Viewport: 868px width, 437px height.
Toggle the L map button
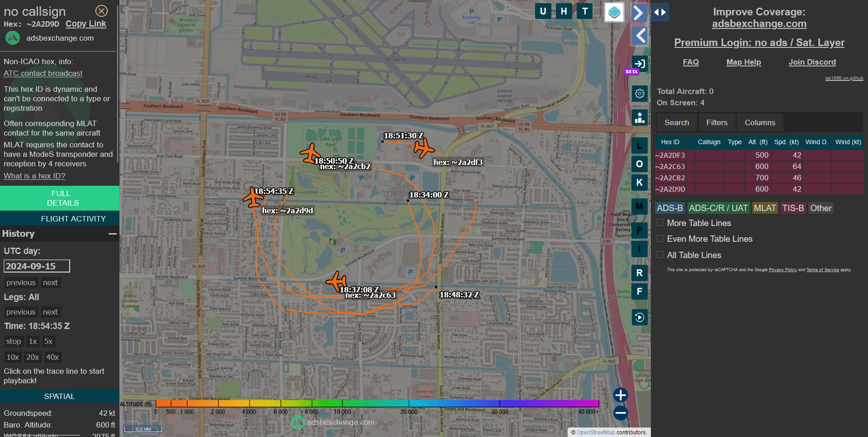(x=640, y=146)
